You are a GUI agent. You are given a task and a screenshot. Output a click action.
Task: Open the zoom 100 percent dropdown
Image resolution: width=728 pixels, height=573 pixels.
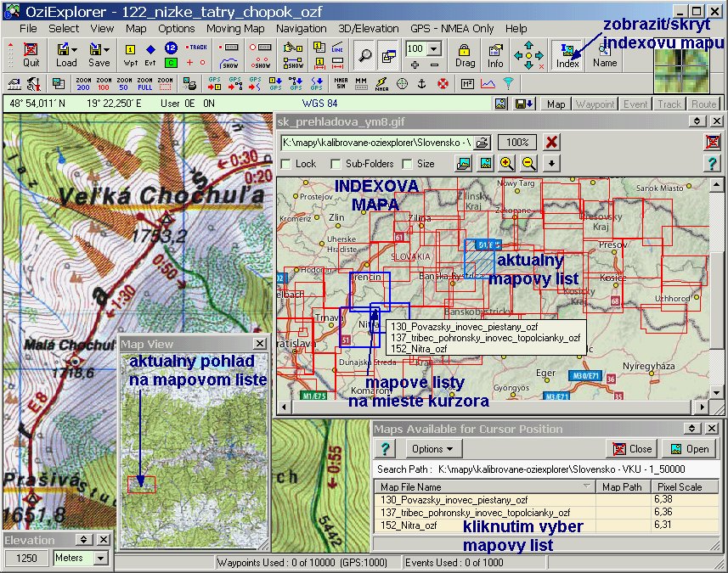(x=433, y=48)
